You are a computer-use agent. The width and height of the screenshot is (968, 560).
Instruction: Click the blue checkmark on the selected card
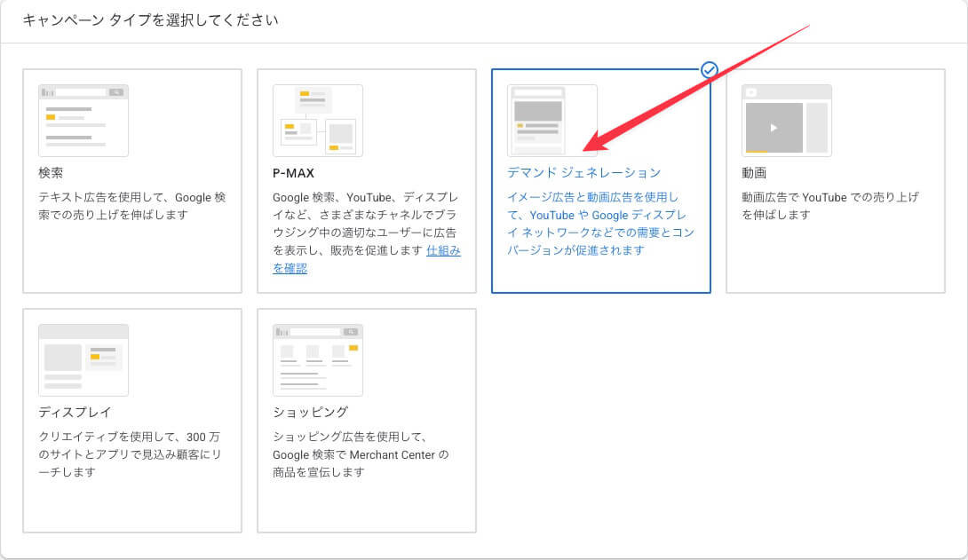[709, 69]
